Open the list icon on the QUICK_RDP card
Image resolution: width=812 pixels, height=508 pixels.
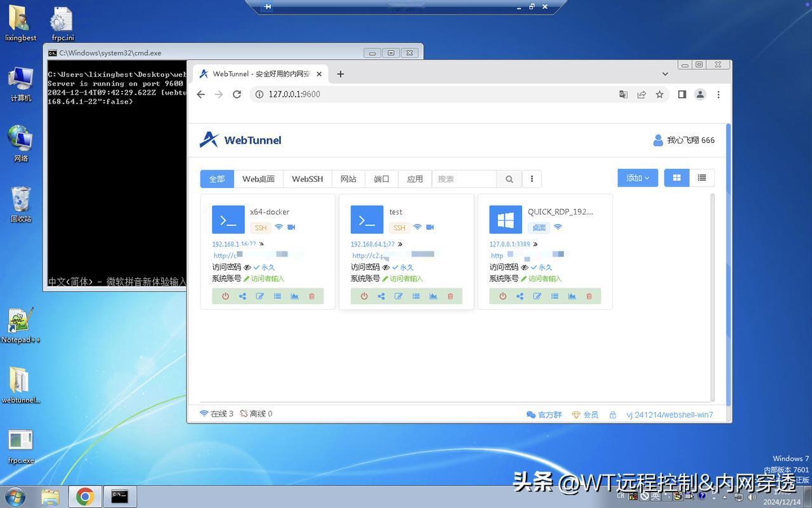pyautogui.click(x=554, y=296)
